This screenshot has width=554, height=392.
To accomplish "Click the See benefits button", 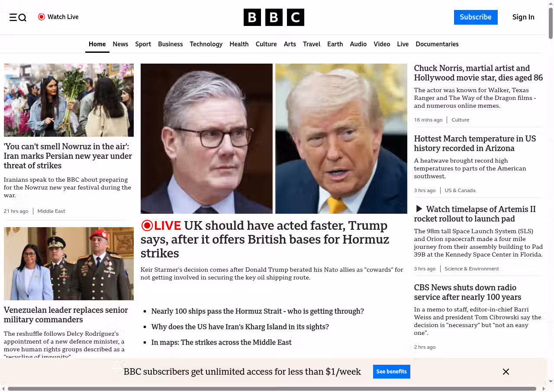I will tap(391, 372).
